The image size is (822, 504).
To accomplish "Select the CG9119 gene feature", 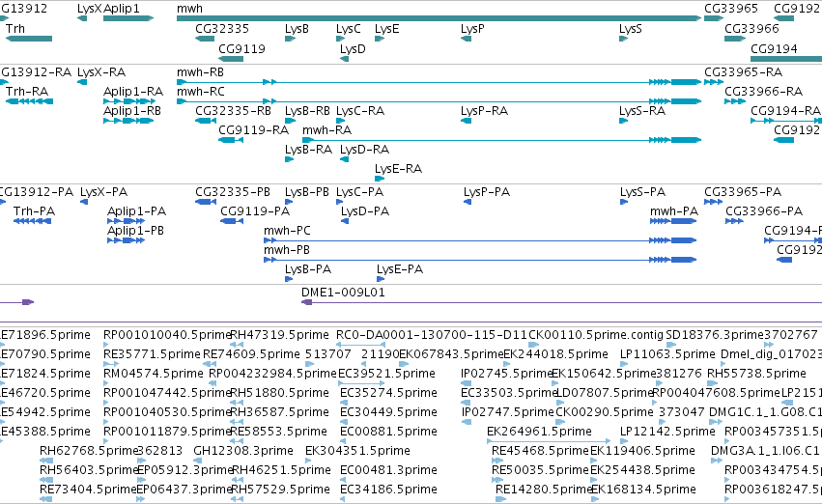I will pos(231,59).
